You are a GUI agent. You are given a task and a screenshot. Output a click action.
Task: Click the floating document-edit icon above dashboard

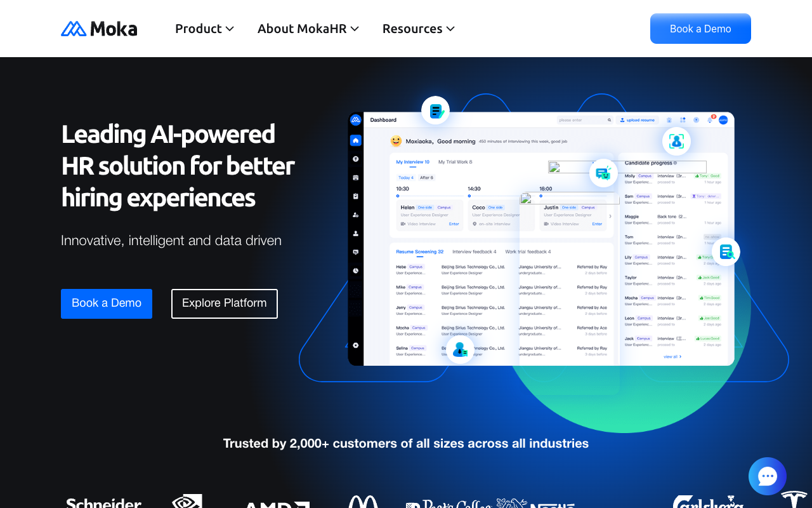click(x=436, y=111)
